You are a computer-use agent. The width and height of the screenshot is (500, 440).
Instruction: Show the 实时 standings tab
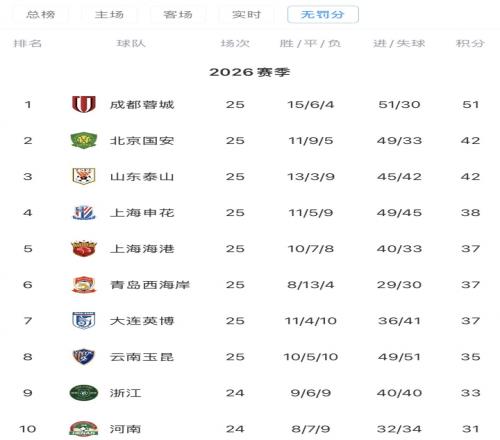[x=247, y=15]
